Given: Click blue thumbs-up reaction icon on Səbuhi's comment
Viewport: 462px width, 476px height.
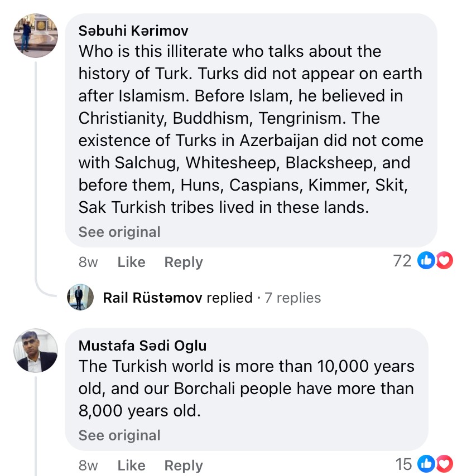Looking at the screenshot, I should 427,260.
